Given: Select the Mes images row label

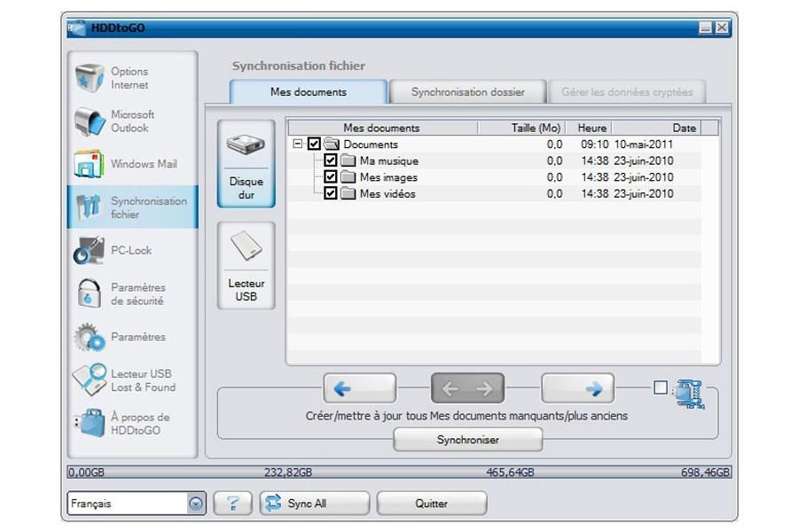Looking at the screenshot, I should coord(389,177).
